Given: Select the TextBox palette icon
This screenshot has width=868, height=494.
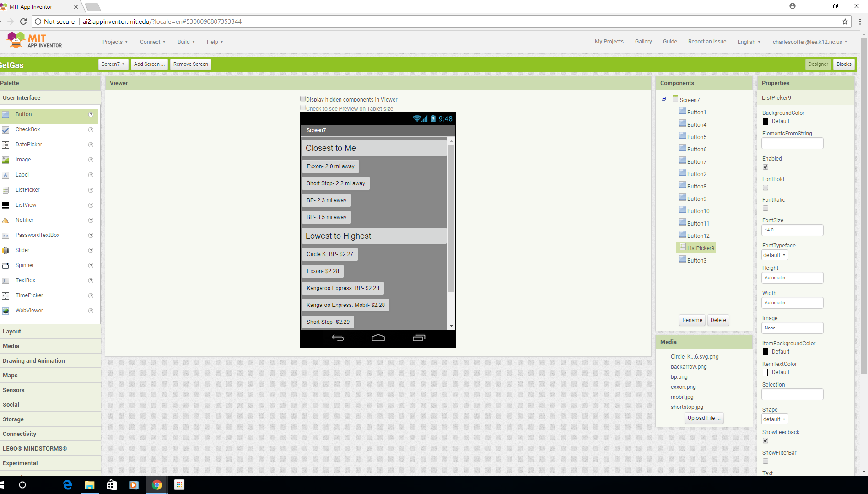Looking at the screenshot, I should pyautogui.click(x=5, y=281).
